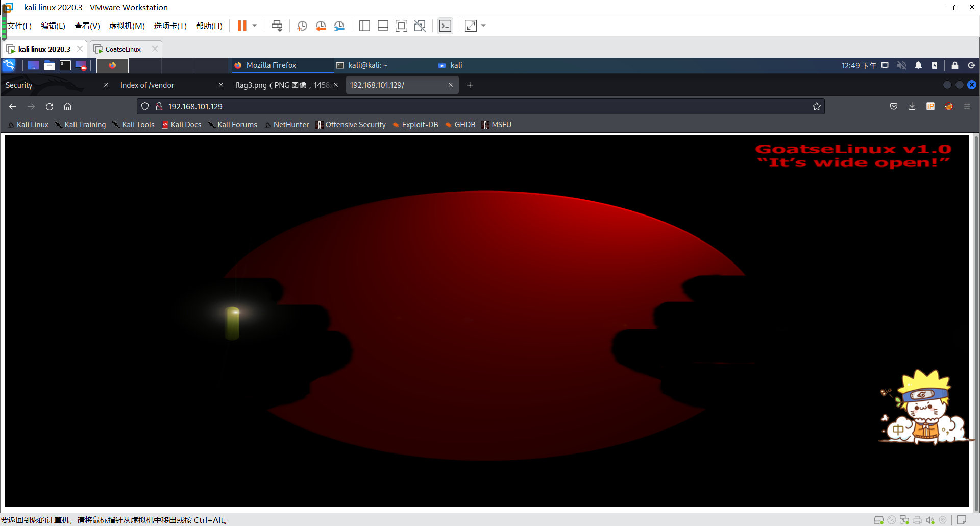Viewport: 980px width, 526px height.
Task: Switch to the Mozilla Firefox taskbar window
Action: (x=282, y=65)
